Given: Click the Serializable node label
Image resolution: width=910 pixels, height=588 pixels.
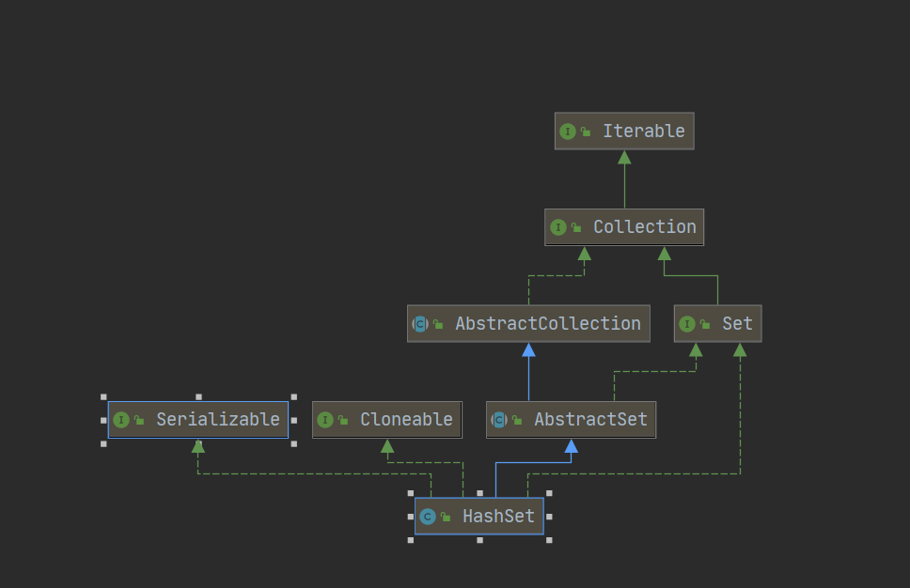Looking at the screenshot, I should tap(217, 420).
